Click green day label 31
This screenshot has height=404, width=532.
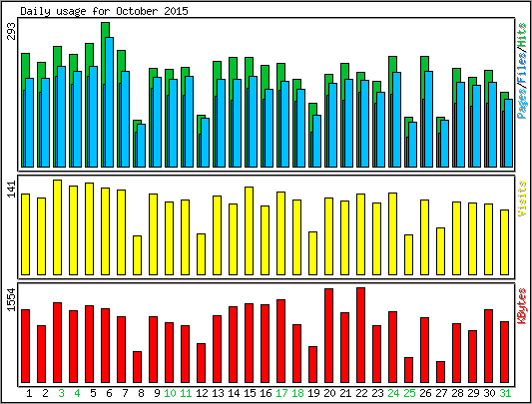pyautogui.click(x=505, y=393)
